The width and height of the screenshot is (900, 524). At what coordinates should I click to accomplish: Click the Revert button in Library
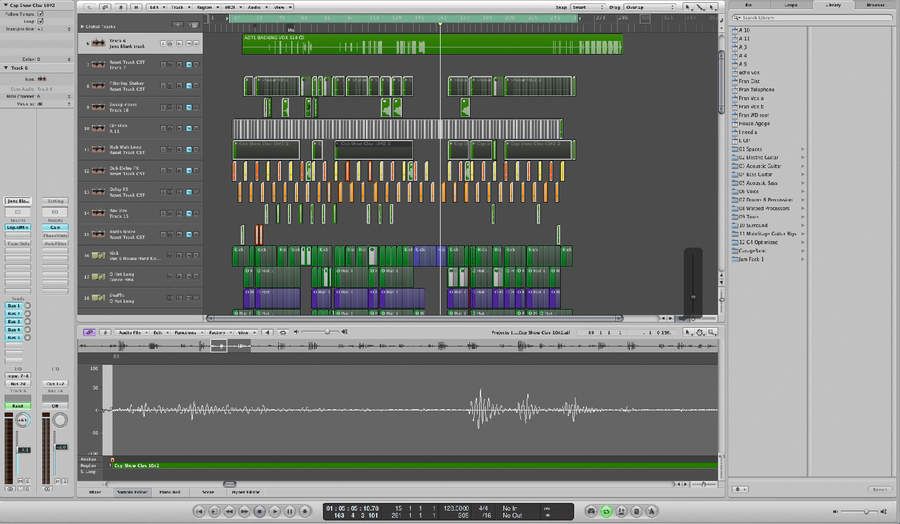879,489
